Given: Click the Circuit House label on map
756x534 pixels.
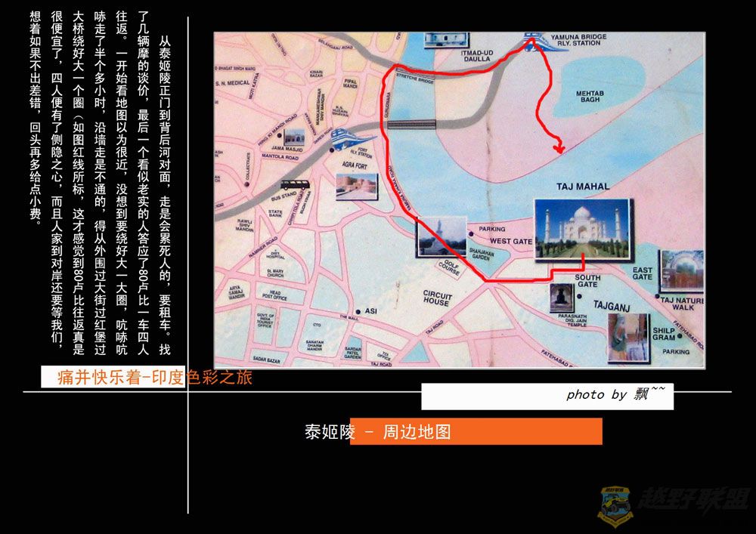Looking at the screenshot, I should click(436, 297).
